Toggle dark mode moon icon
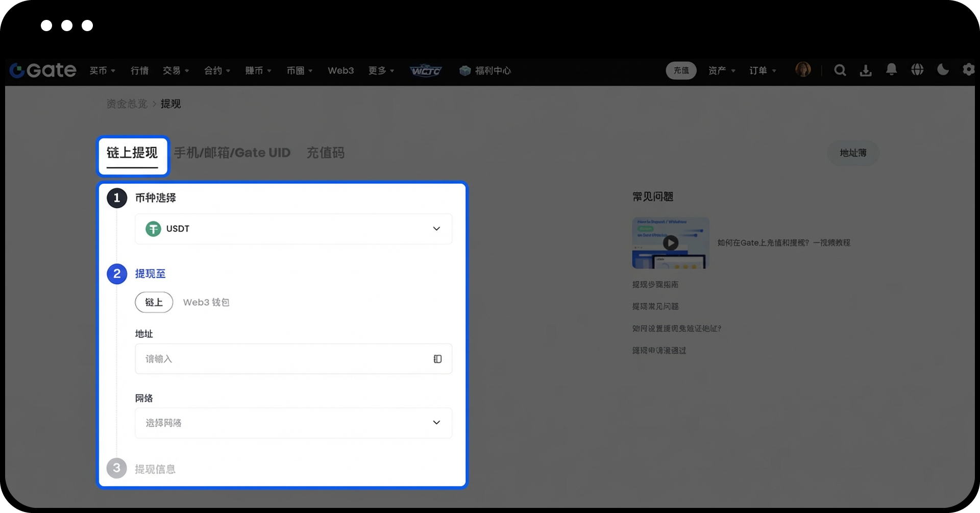This screenshot has width=980, height=513. (943, 70)
